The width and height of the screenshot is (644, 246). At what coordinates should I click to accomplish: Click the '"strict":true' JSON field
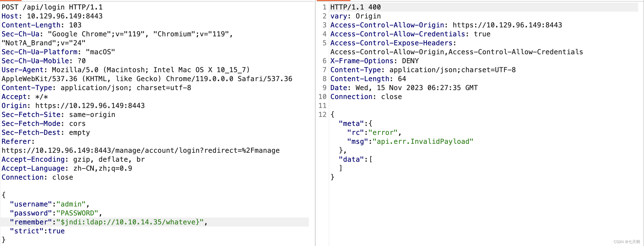point(37,231)
